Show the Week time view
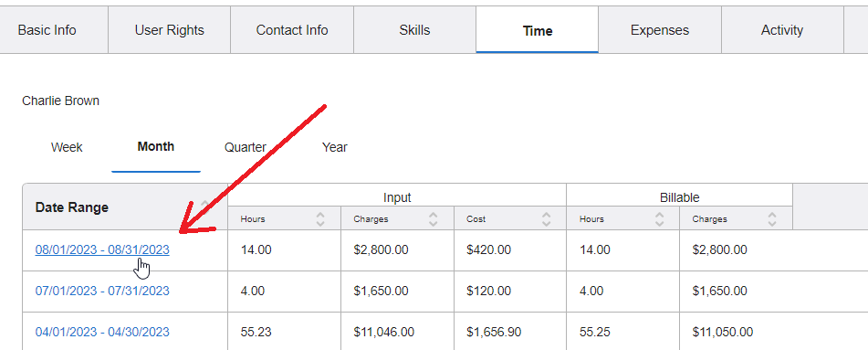 point(67,147)
